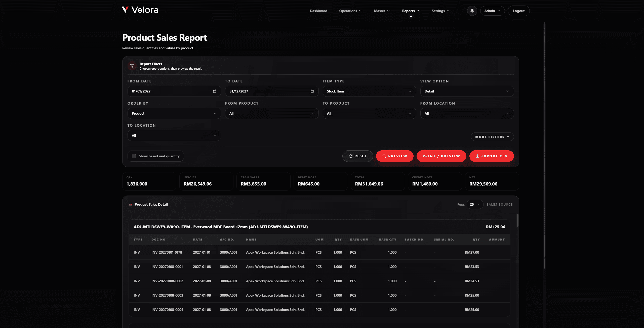Viewport: 644px width, 328px height.
Task: Open the To Date calendar picker icon
Action: (312, 91)
